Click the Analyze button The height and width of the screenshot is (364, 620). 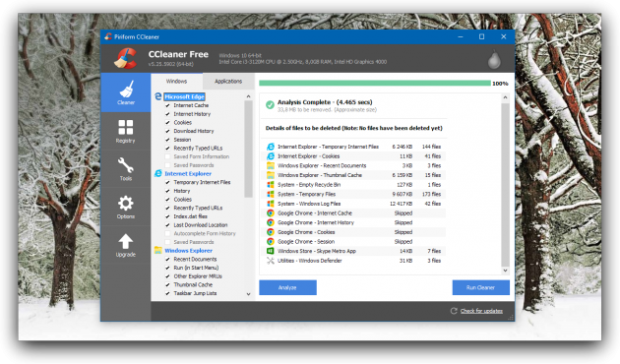(x=287, y=287)
